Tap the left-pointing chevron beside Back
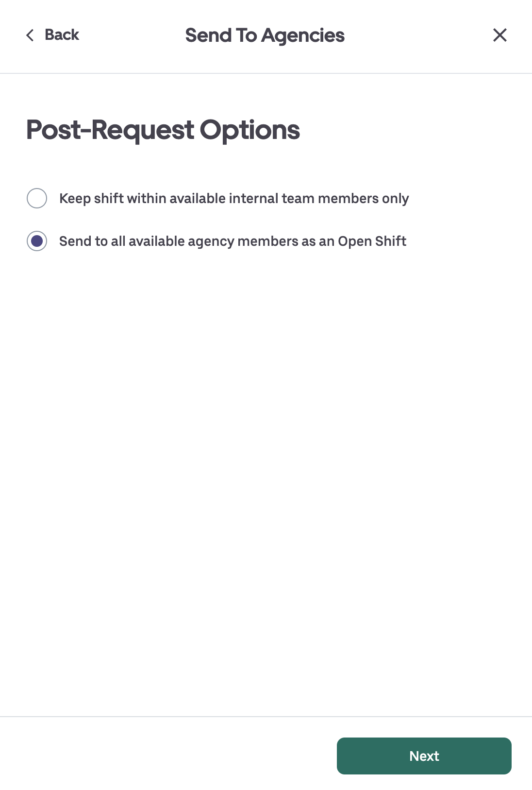 point(30,35)
